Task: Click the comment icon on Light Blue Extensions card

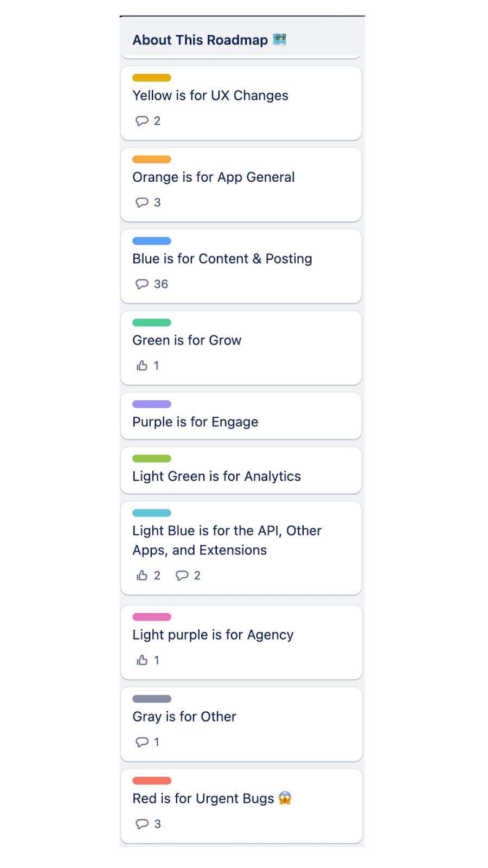Action: [x=182, y=575]
